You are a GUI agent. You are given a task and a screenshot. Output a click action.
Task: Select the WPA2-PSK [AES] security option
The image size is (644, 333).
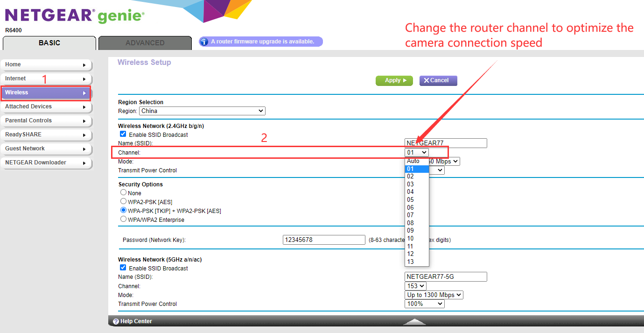(123, 201)
